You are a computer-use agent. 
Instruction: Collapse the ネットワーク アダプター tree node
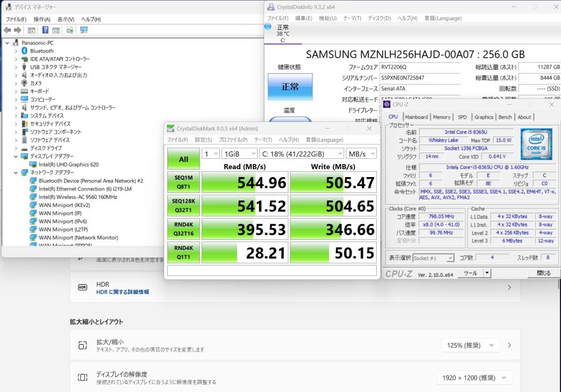click(x=16, y=172)
